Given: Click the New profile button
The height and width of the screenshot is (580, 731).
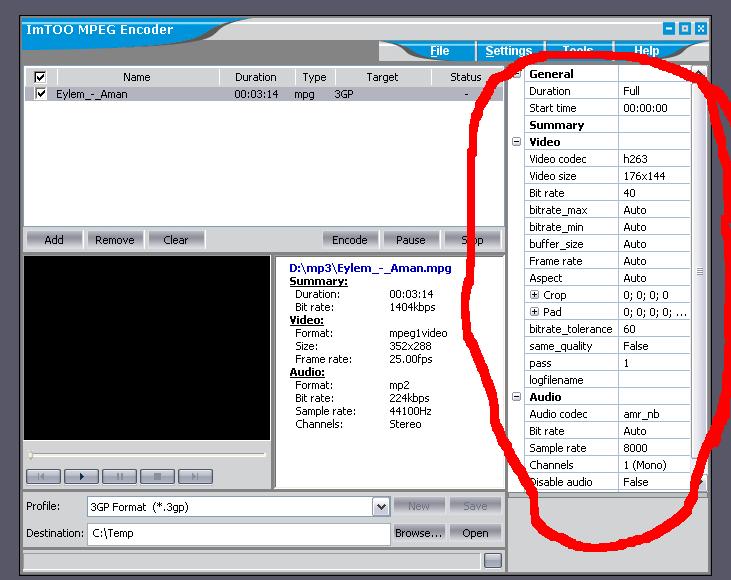Looking at the screenshot, I should click(419, 506).
